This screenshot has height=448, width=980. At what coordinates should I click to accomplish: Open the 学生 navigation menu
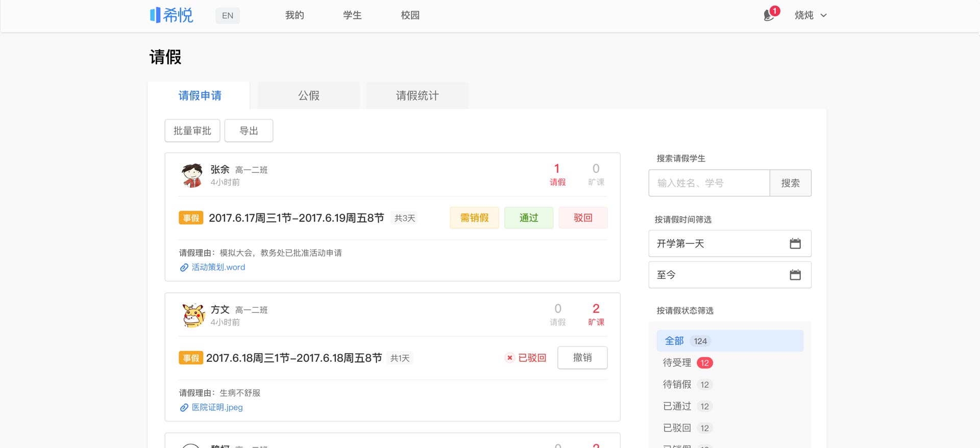point(352,15)
